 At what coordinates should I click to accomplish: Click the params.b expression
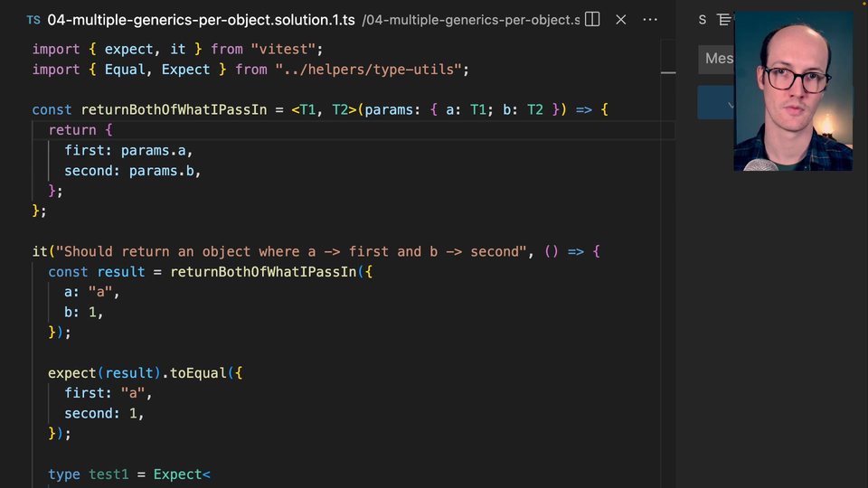[x=163, y=171]
